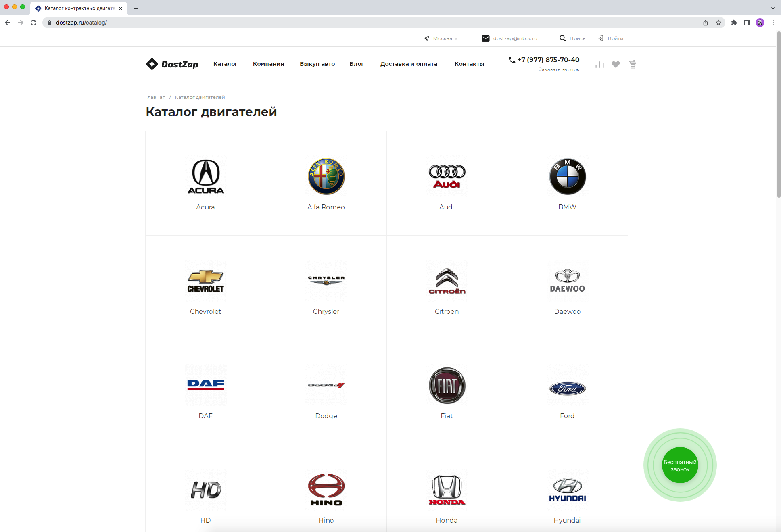The width and height of the screenshot is (781, 532).
Task: Select the Acura logo
Action: point(205,176)
